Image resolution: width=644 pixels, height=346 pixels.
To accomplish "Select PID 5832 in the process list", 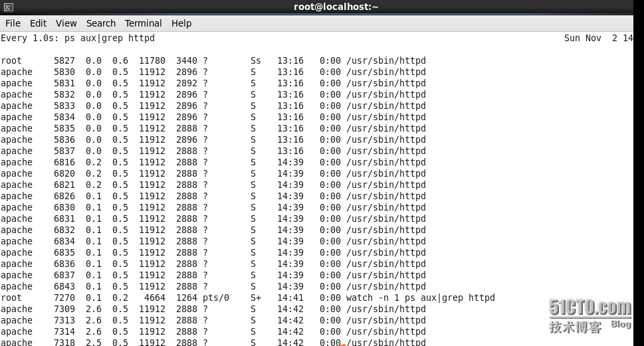I will (x=64, y=95).
